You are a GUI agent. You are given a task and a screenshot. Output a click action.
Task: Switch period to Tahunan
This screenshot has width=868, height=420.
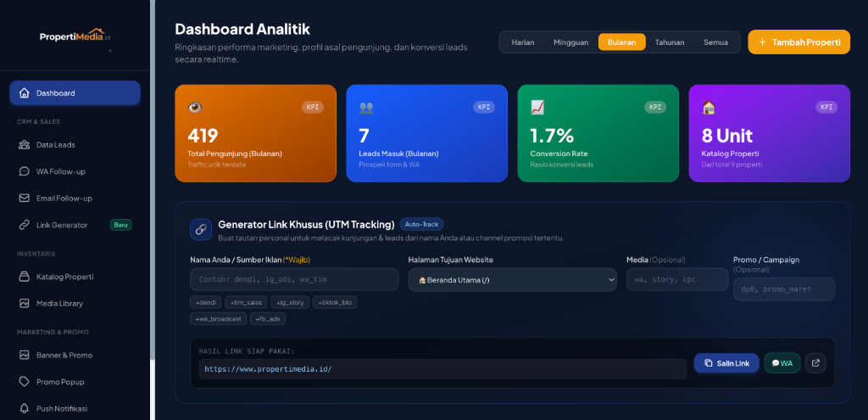[670, 42]
